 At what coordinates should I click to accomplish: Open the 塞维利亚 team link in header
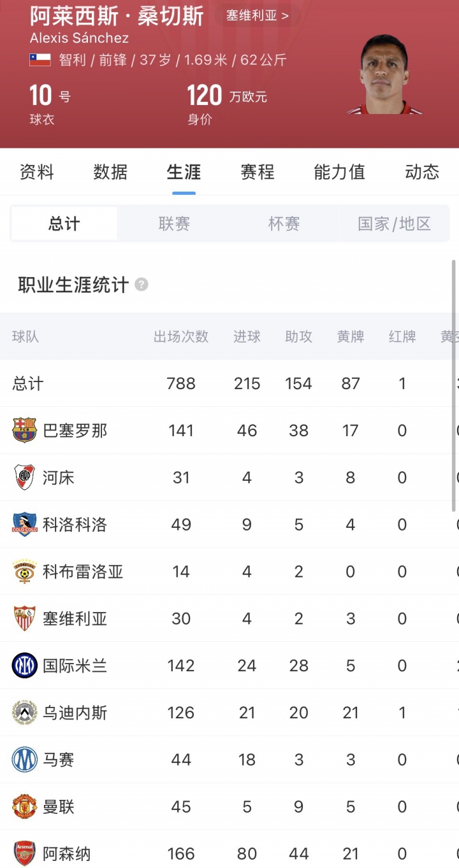pos(257,15)
